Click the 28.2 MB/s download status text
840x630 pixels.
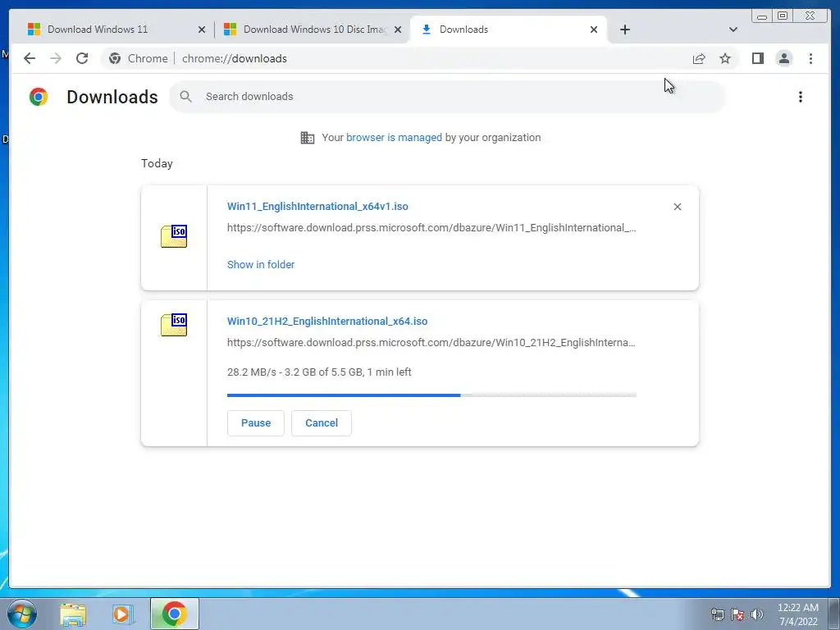coord(319,372)
